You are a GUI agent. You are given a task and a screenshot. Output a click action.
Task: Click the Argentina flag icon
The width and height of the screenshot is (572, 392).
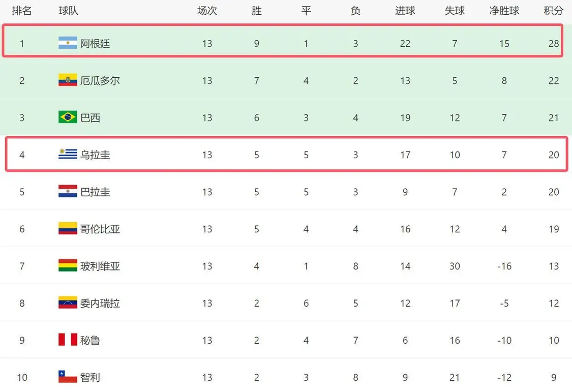(68, 43)
